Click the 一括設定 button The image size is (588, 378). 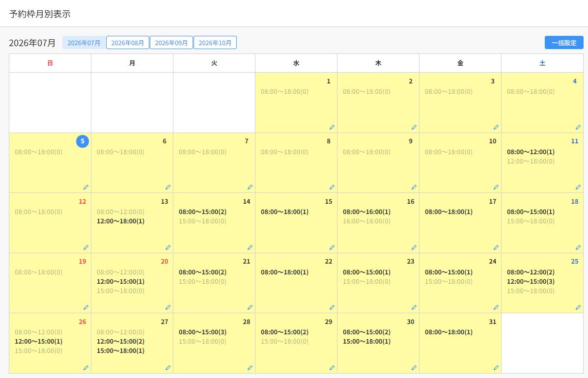[563, 43]
